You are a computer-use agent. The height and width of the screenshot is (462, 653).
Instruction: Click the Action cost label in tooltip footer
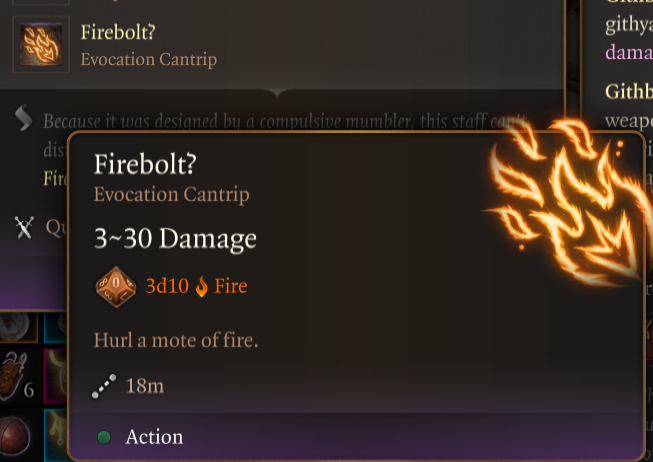154,437
